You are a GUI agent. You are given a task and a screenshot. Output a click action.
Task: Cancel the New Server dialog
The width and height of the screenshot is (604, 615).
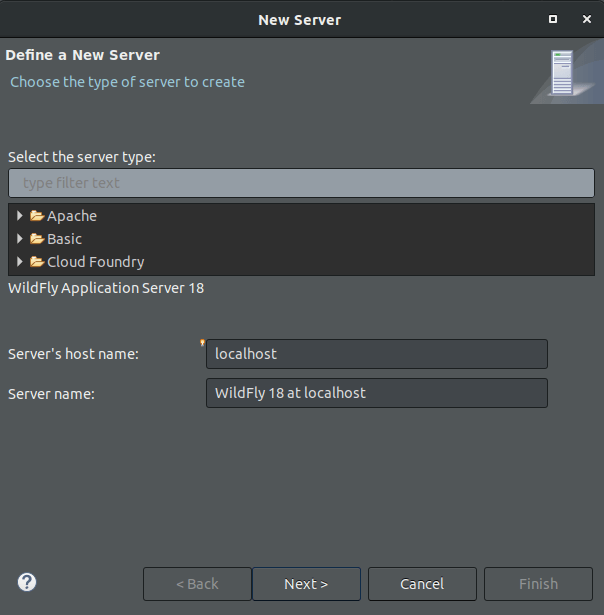pyautogui.click(x=422, y=584)
